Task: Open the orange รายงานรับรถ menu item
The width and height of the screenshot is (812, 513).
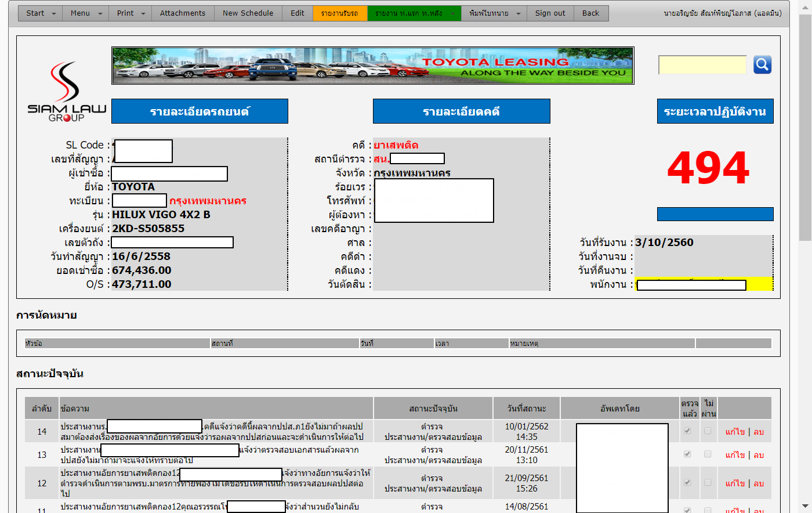Action: click(x=340, y=13)
